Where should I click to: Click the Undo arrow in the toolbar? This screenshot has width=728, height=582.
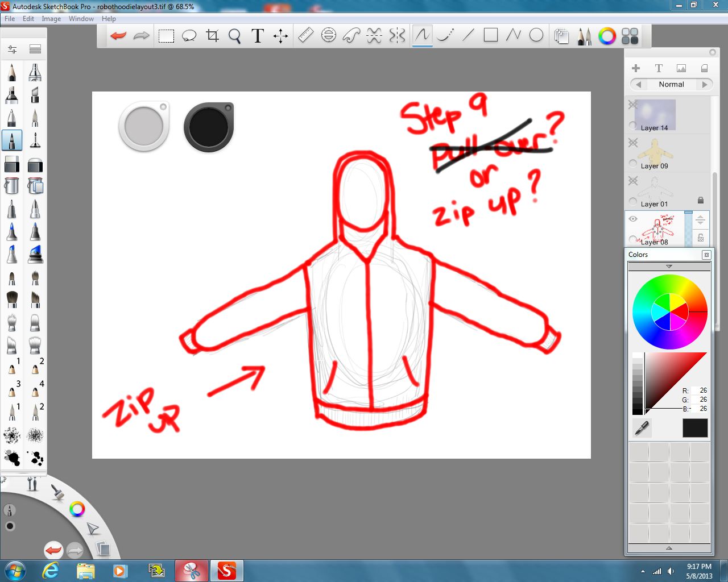point(118,35)
